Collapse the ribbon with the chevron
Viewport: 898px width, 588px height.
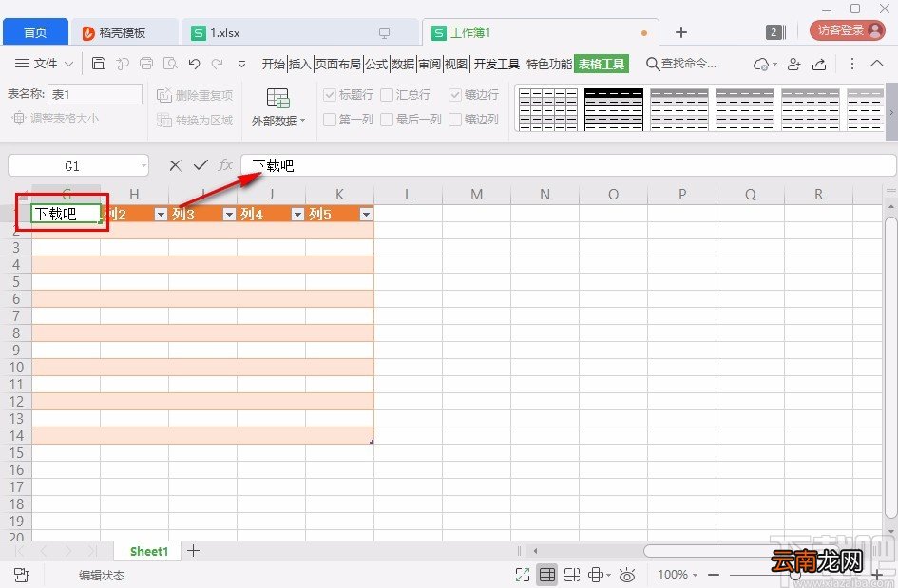[x=877, y=64]
